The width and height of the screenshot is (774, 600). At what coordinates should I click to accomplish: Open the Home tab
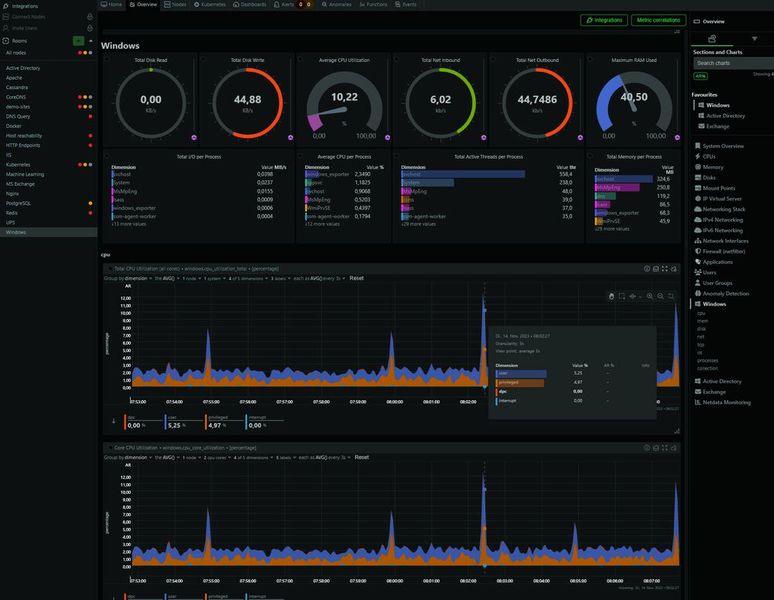(112, 4)
